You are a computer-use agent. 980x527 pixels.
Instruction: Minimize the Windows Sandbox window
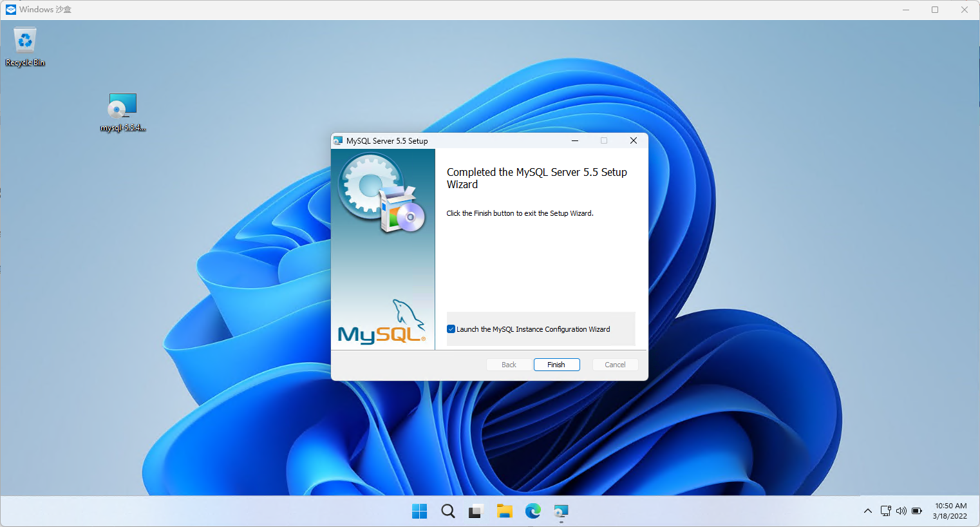[906, 10]
